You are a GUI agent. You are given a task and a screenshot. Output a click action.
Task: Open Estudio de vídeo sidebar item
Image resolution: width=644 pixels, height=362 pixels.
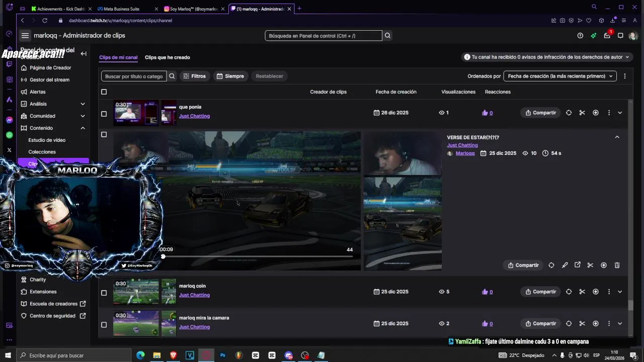[x=47, y=140]
